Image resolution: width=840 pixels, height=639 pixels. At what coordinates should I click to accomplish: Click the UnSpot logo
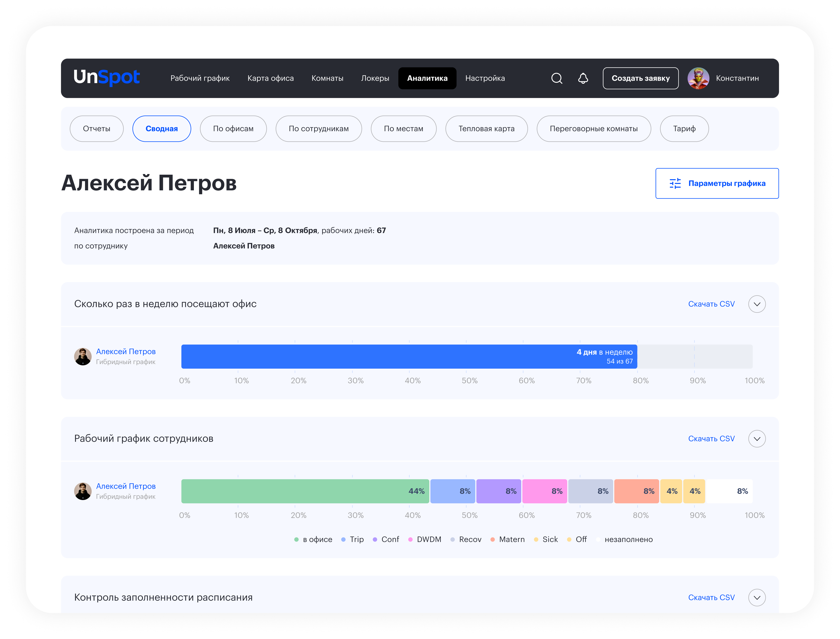click(x=106, y=77)
